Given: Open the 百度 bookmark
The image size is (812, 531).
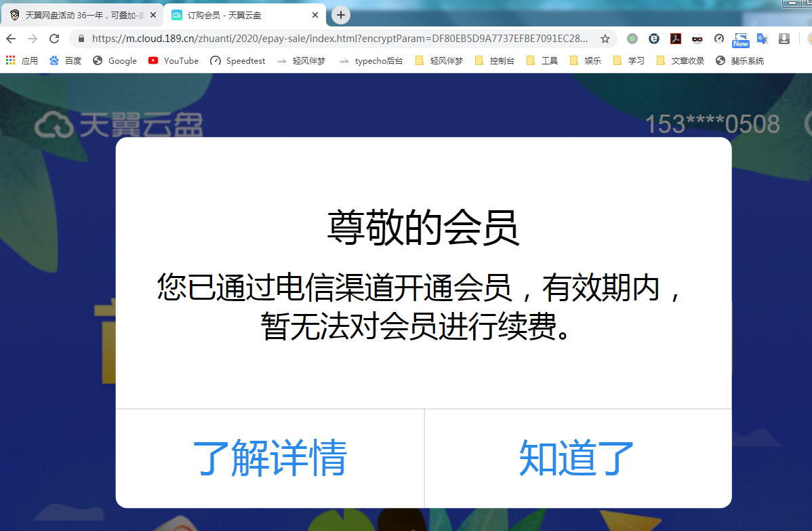Looking at the screenshot, I should point(65,60).
